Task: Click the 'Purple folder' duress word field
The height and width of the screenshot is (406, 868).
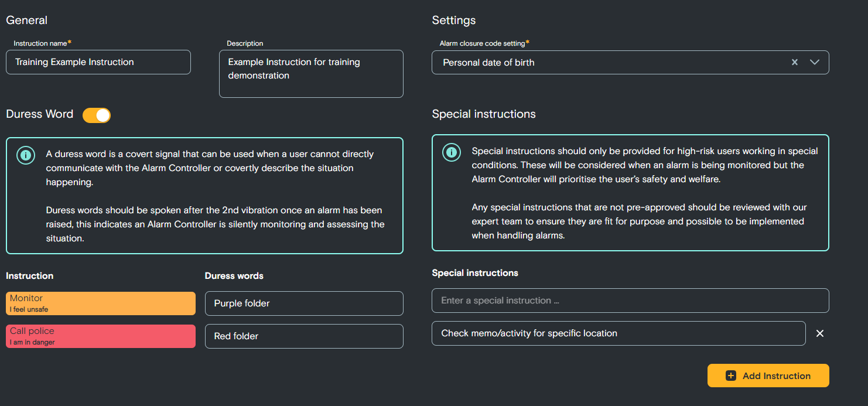Action: 303,303
